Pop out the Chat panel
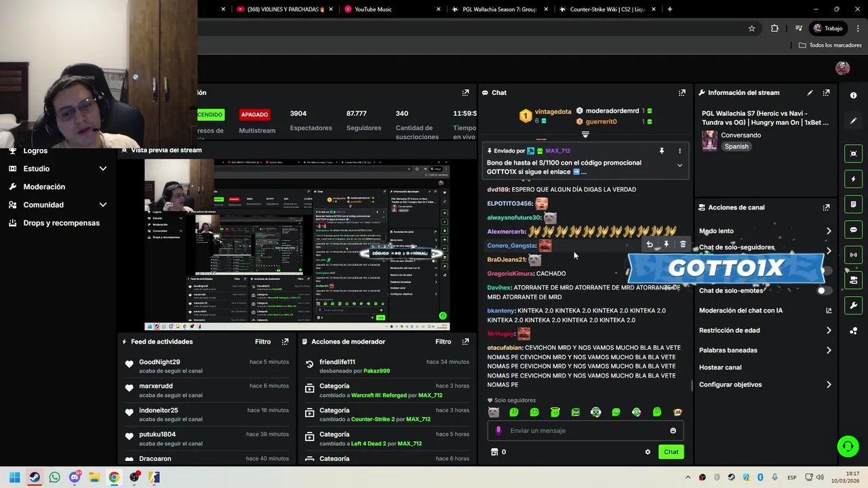868x488 pixels. click(682, 93)
